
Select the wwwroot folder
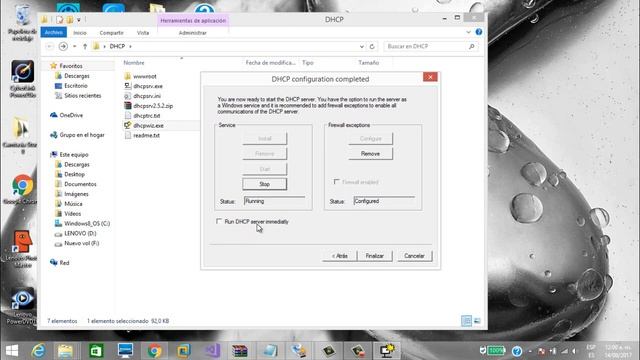[x=145, y=76]
